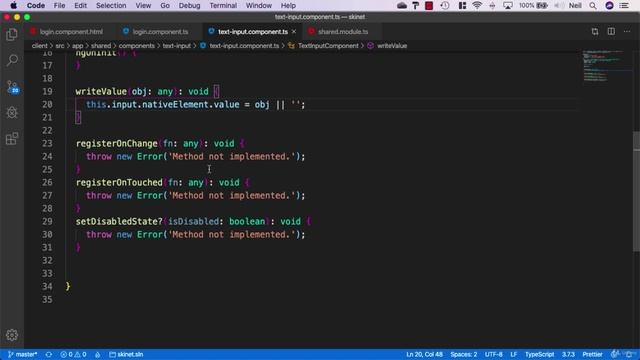Click the 'src' breadcrumb segment
Screen dimensions: 640x360
pyautogui.click(x=60, y=46)
